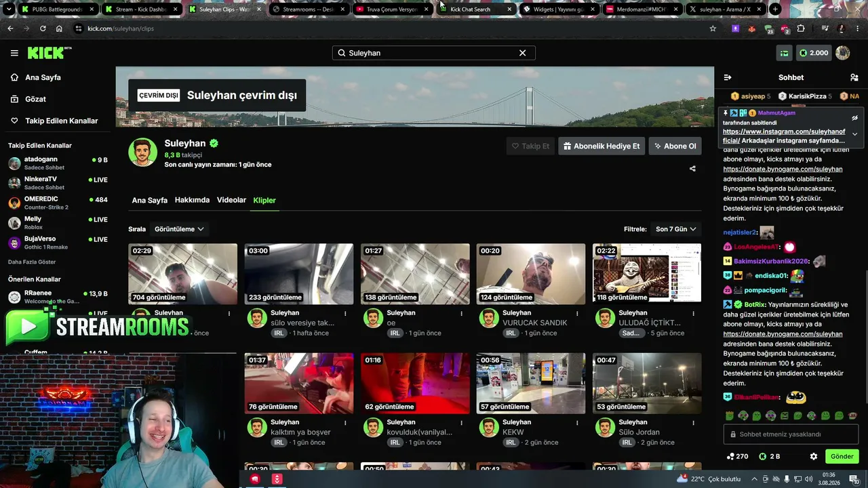Open the OMEREDIC followed channel
This screenshot has width=868, height=488.
[58, 203]
